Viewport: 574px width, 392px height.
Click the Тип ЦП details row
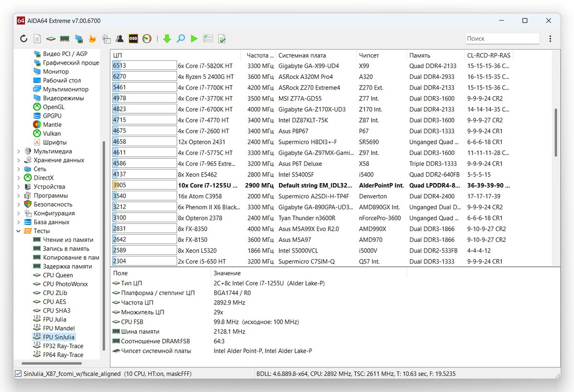click(219, 283)
